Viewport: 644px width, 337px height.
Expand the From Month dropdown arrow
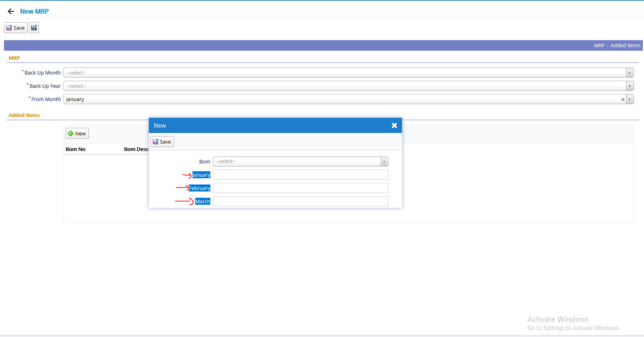point(630,99)
